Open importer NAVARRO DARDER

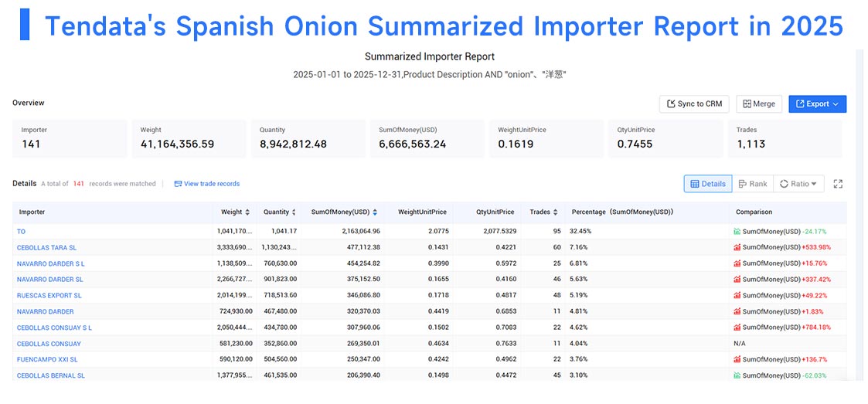pos(46,311)
